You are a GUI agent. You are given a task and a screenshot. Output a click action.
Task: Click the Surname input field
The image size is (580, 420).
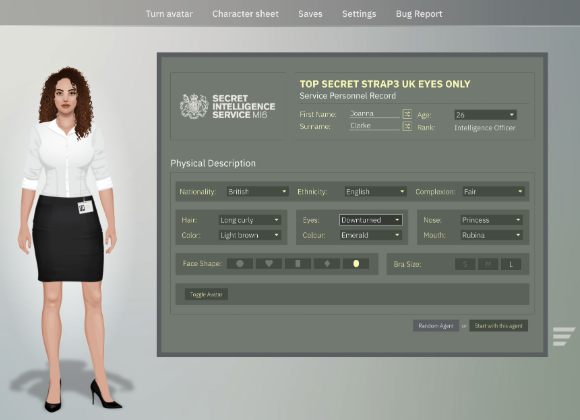pos(375,126)
